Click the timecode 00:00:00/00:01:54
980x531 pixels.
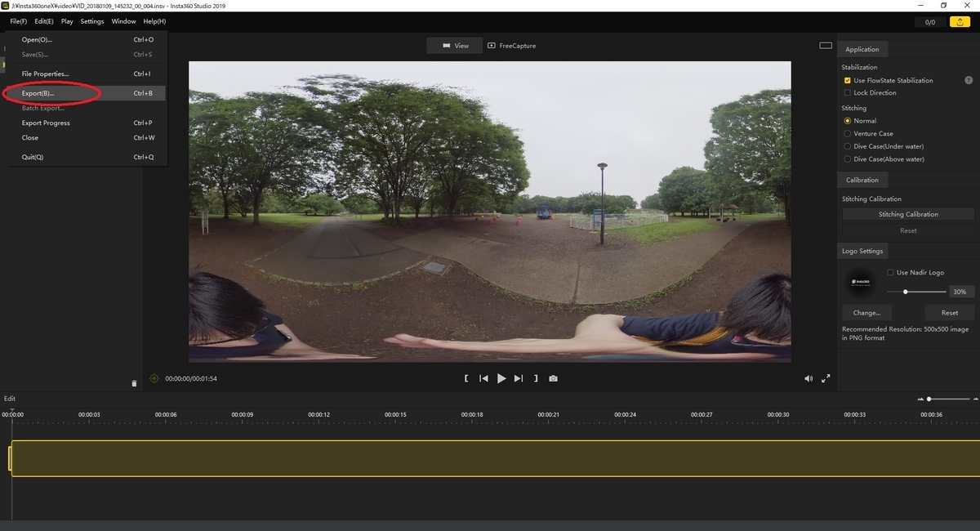[191, 379]
